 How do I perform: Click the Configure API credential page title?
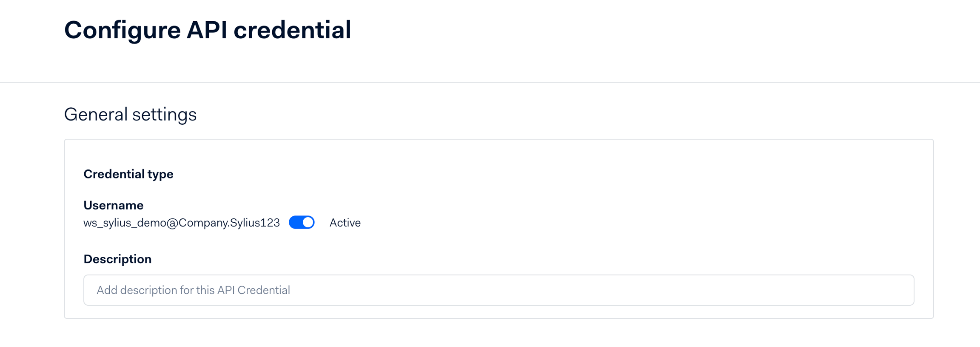(x=208, y=30)
